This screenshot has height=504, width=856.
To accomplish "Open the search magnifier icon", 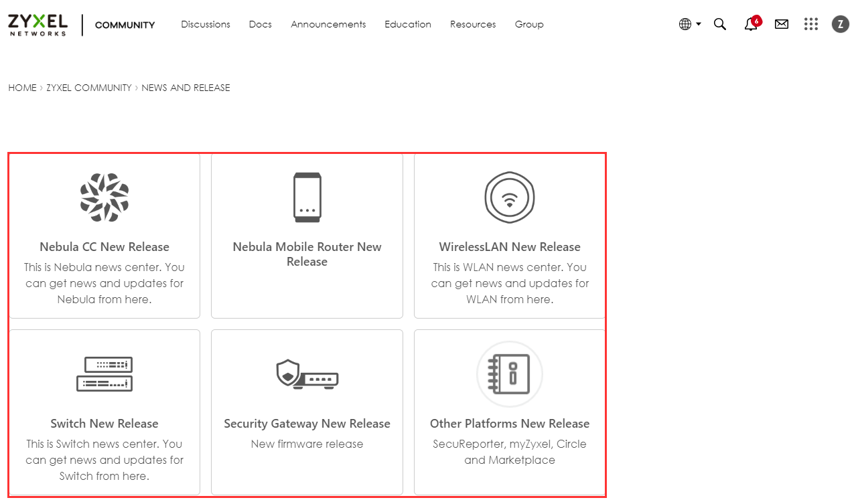I will (720, 24).
